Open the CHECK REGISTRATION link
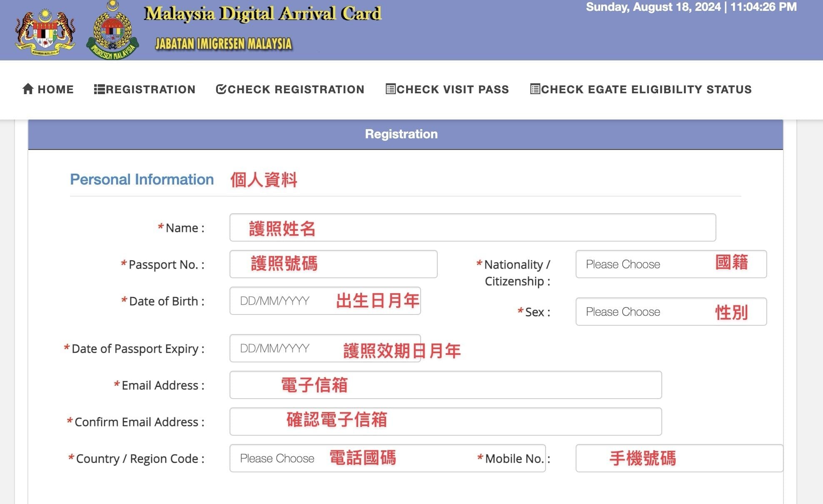This screenshot has width=823, height=504. pyautogui.click(x=296, y=90)
